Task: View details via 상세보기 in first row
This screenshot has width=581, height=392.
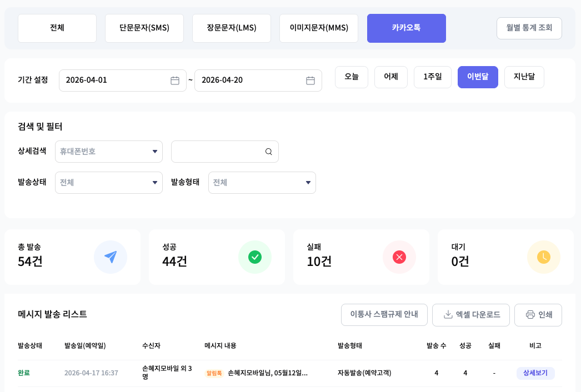Action: pos(535,373)
